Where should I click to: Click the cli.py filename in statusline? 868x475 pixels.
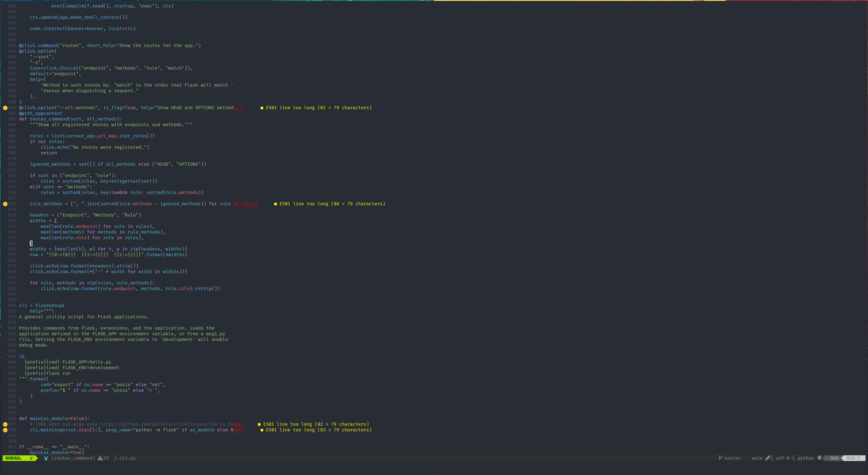click(127, 458)
